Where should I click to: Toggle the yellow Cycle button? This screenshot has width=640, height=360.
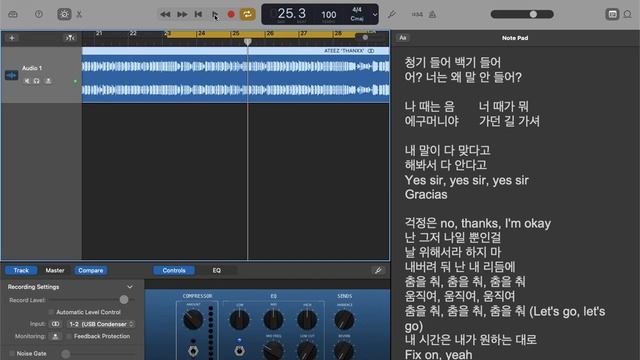click(247, 14)
